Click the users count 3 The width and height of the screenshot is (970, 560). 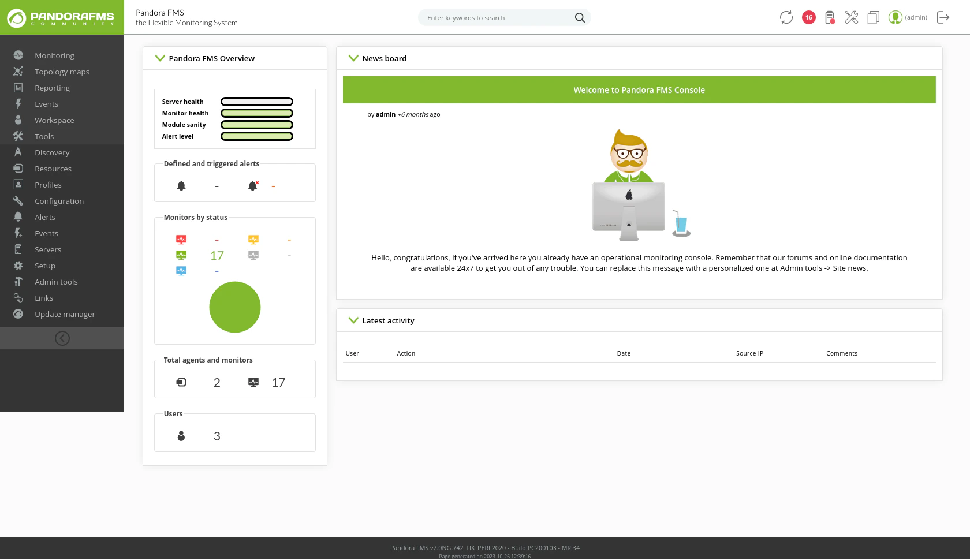[217, 436]
